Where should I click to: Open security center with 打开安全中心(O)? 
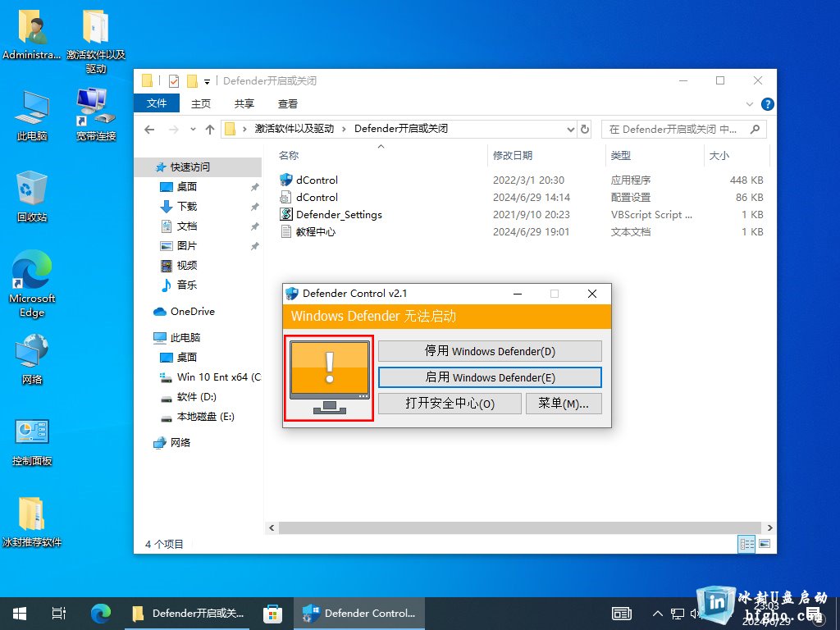click(450, 404)
